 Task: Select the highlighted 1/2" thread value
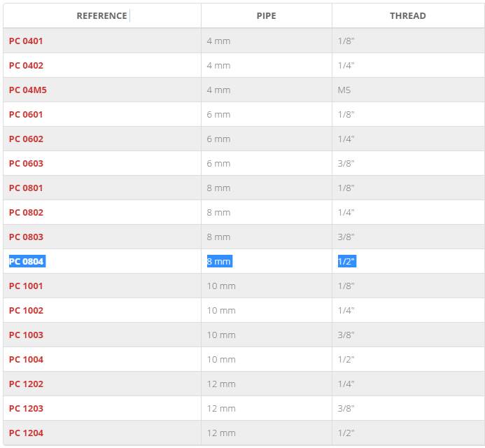(x=347, y=261)
